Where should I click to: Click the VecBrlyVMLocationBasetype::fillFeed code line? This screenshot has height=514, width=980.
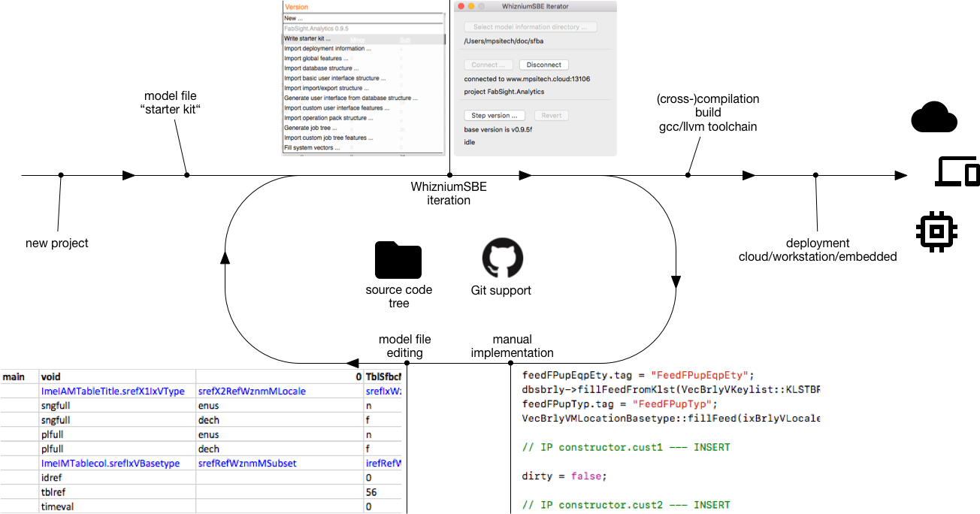(671, 418)
